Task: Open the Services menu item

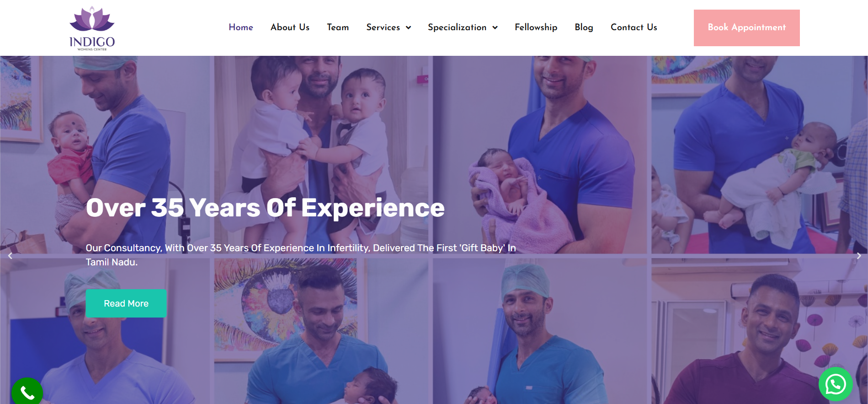Action: pyautogui.click(x=383, y=27)
